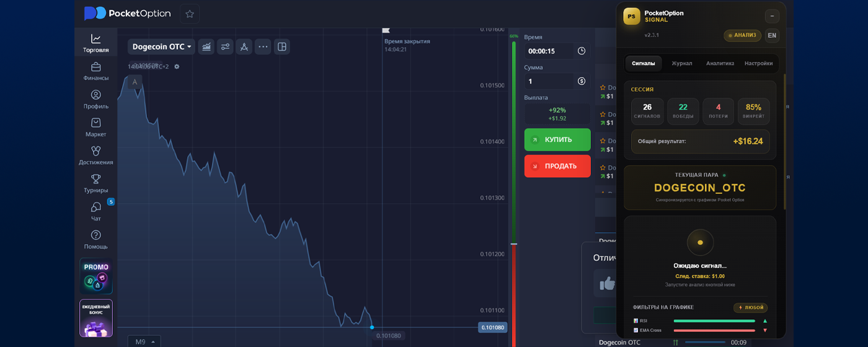Click the green КУПИТЬ buy button
The width and height of the screenshot is (868, 347).
[557, 139]
